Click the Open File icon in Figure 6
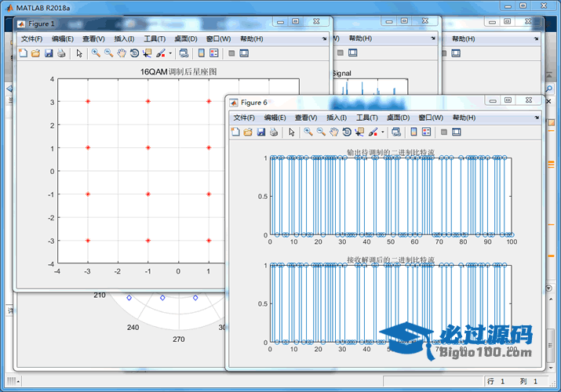The height and width of the screenshot is (392, 561). [x=248, y=132]
